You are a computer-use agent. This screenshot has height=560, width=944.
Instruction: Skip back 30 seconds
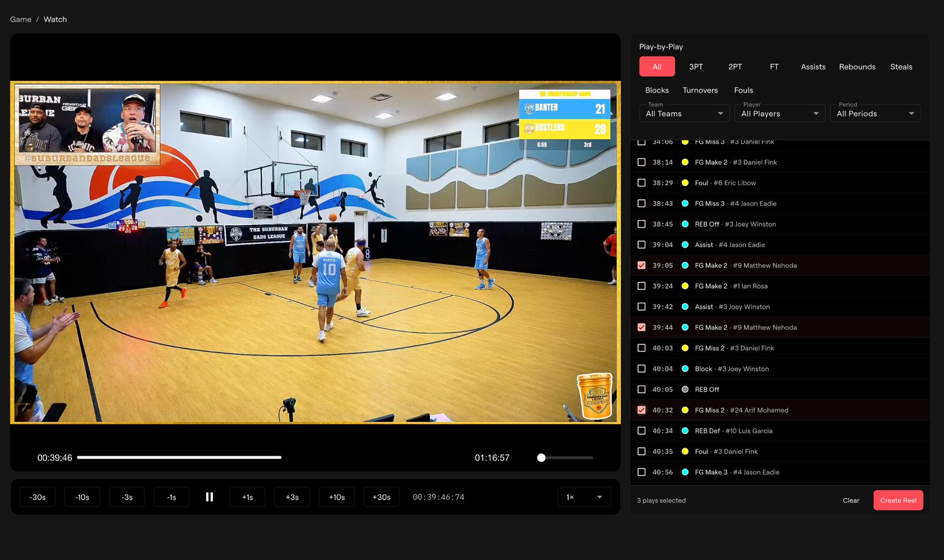coord(38,497)
